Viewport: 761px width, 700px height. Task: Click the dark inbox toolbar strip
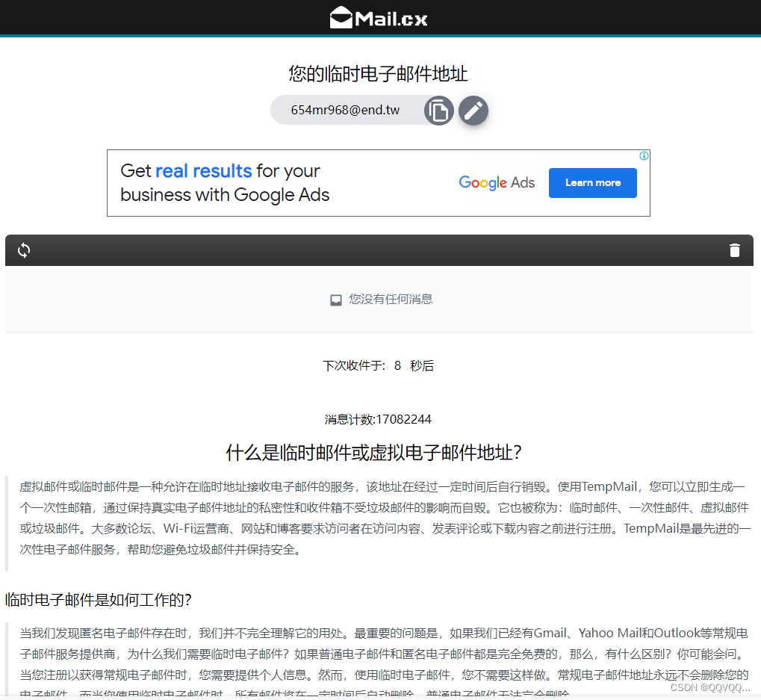[373, 250]
